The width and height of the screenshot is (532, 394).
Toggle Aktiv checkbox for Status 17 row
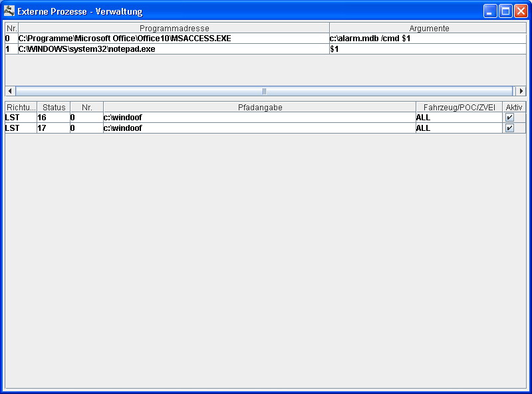(x=509, y=128)
